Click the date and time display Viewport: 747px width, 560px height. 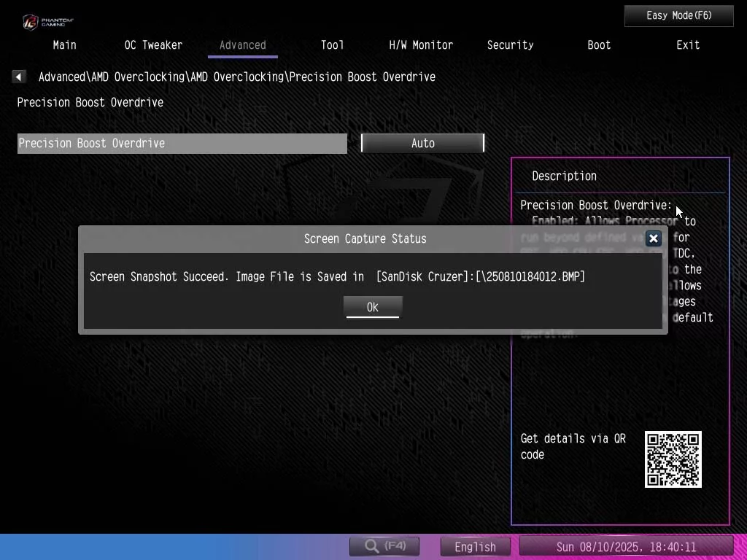pyautogui.click(x=626, y=547)
